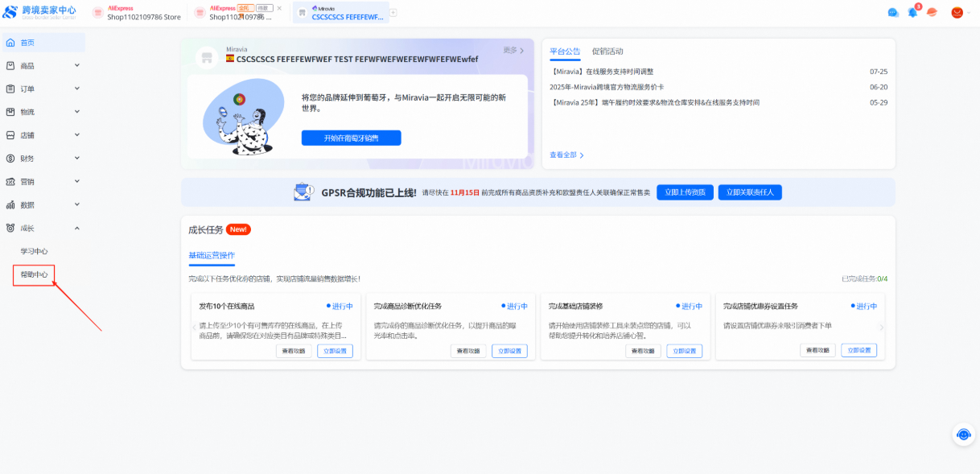Click the orange planet icon in header
Image resolution: width=980 pixels, height=474 pixels.
pyautogui.click(x=932, y=12)
